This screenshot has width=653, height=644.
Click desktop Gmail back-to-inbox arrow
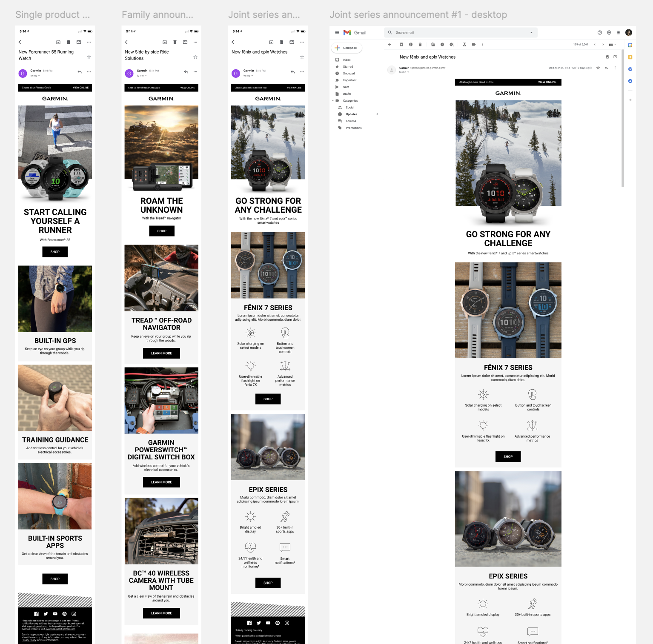tap(390, 44)
